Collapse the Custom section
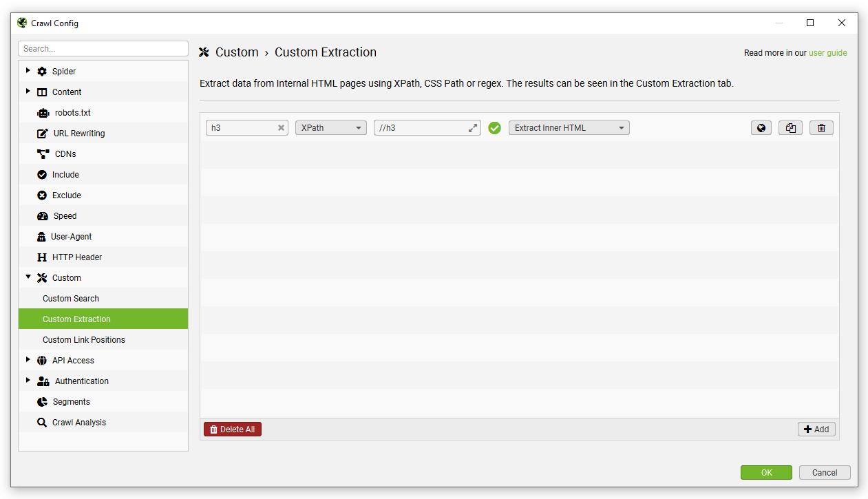 28,277
